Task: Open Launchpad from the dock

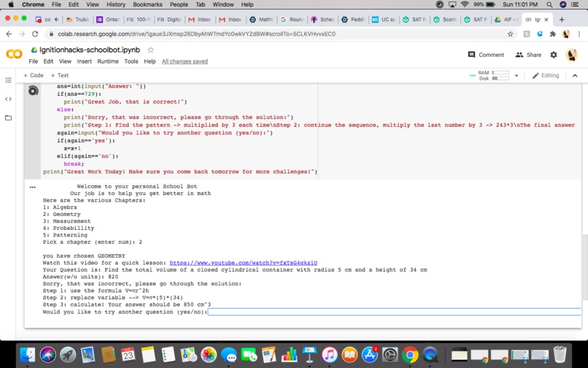Action: pyautogui.click(x=68, y=354)
